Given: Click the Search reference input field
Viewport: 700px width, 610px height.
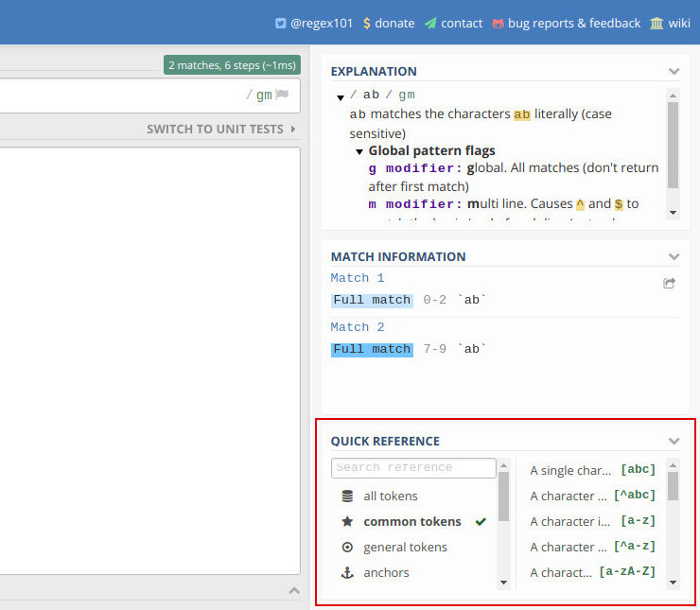Looking at the screenshot, I should pyautogui.click(x=413, y=467).
